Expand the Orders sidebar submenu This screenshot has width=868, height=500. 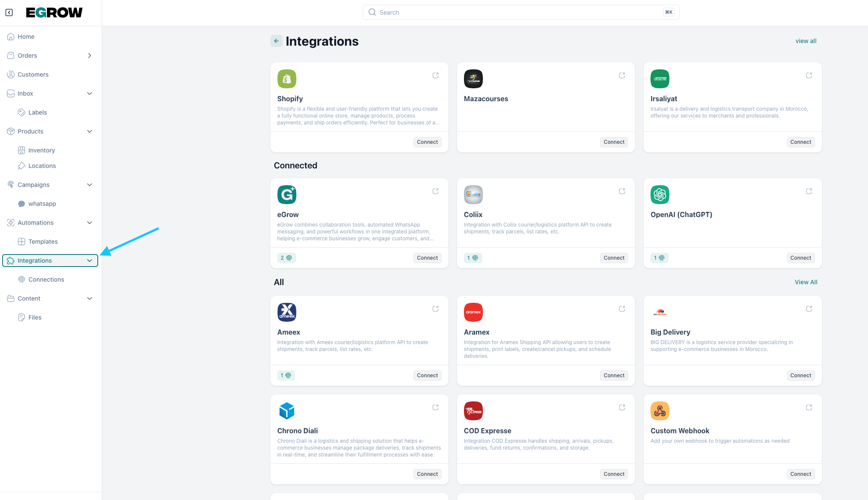pos(90,56)
